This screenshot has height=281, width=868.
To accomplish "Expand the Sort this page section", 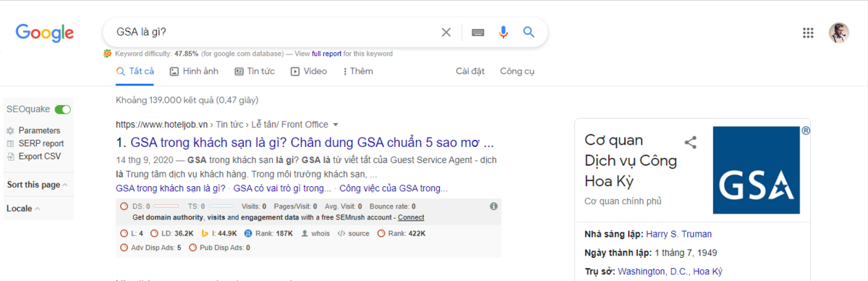I will click(38, 185).
